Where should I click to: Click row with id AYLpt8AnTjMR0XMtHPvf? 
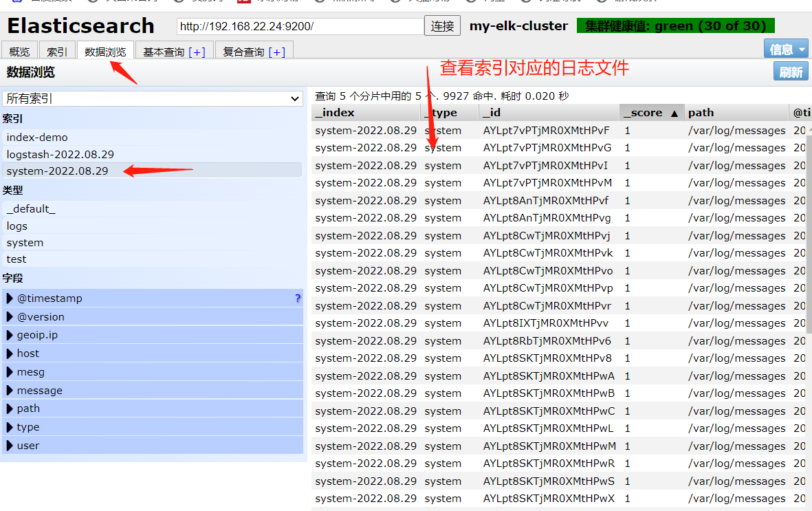coord(559,201)
